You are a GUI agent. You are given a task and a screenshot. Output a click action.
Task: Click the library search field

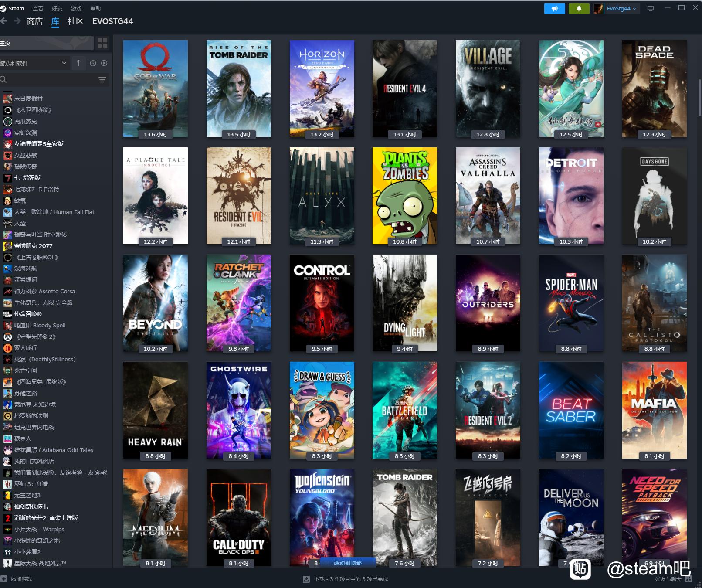48,79
